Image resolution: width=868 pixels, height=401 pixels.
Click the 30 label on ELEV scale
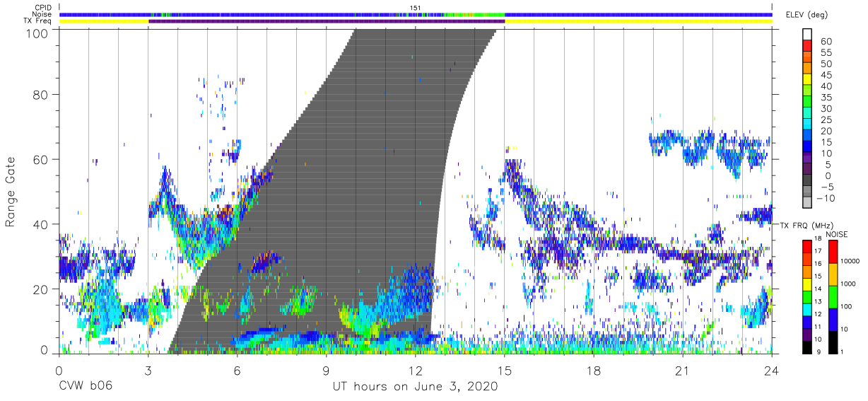826,109
